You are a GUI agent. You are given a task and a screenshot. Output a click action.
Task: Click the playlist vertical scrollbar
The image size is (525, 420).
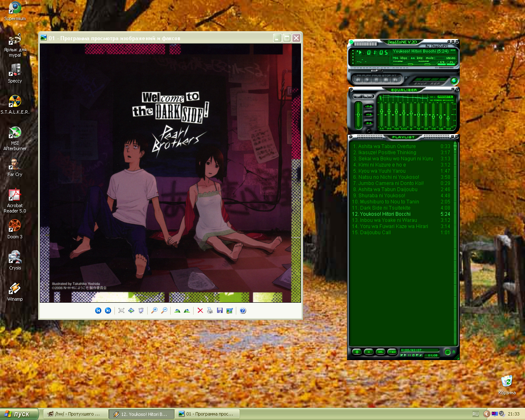coord(455,244)
